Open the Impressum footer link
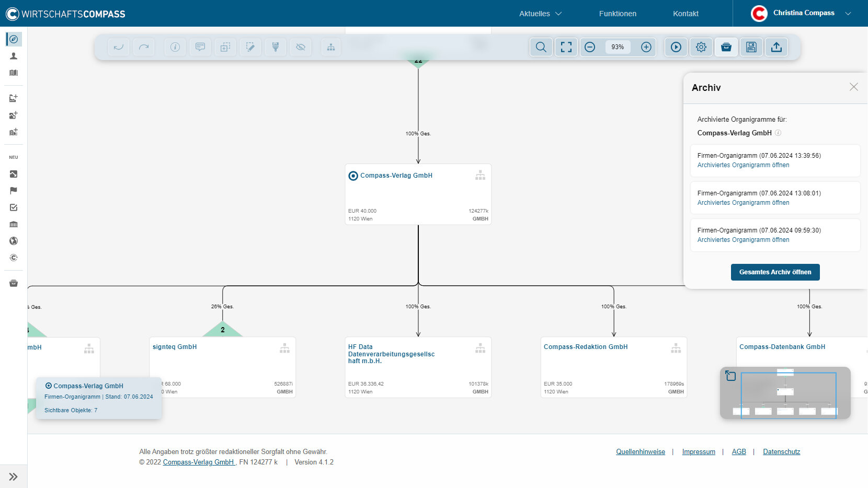This screenshot has width=868, height=488. tap(699, 452)
